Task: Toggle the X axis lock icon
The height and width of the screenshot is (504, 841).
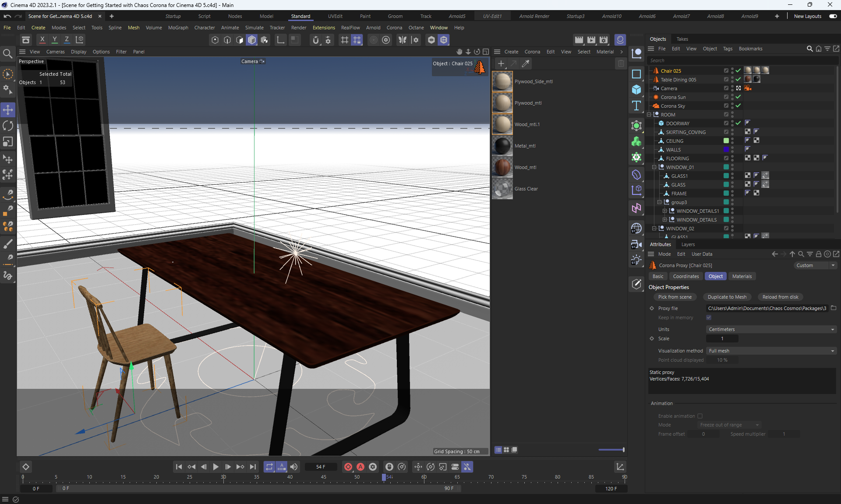Action: pyautogui.click(x=42, y=39)
